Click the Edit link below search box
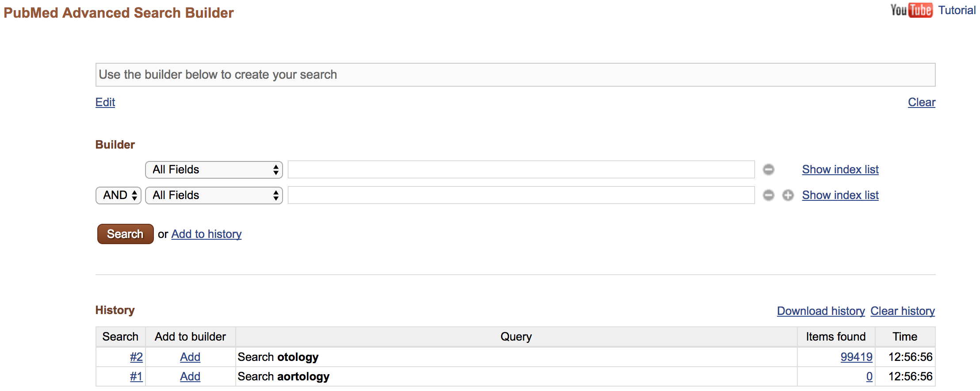The image size is (980, 391). [105, 102]
